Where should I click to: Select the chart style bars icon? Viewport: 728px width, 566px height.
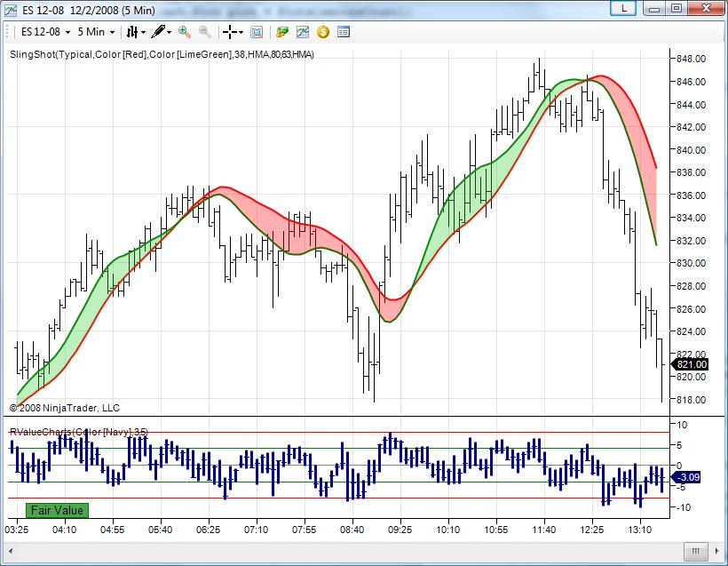[x=132, y=32]
